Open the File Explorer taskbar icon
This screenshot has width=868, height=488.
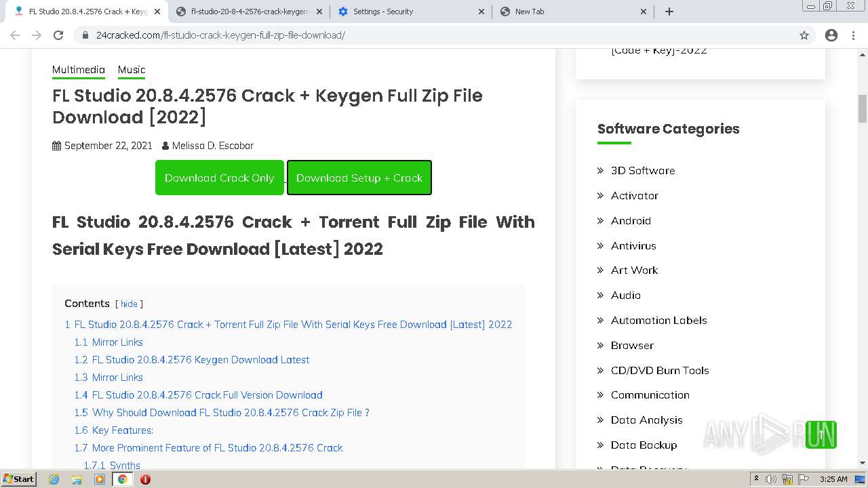(x=77, y=479)
